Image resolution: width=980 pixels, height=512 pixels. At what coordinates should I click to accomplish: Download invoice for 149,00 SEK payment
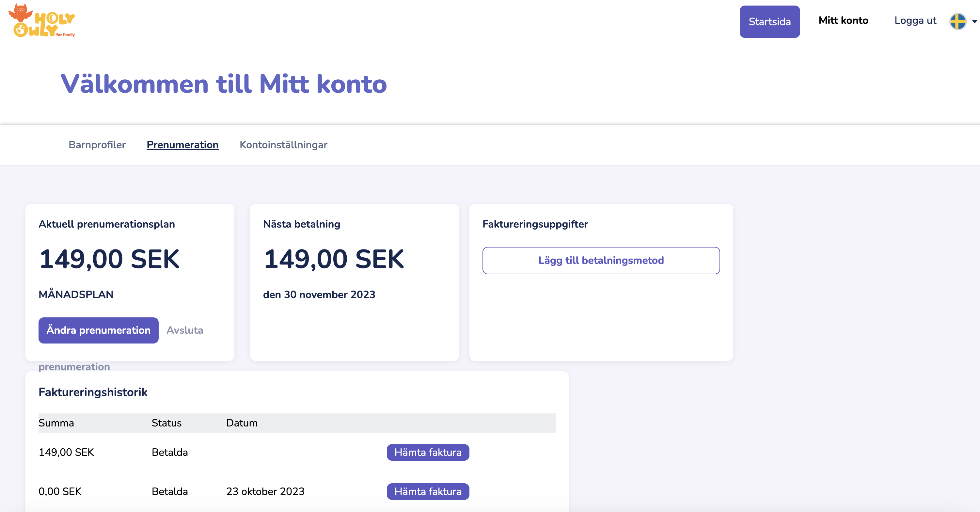pyautogui.click(x=428, y=452)
